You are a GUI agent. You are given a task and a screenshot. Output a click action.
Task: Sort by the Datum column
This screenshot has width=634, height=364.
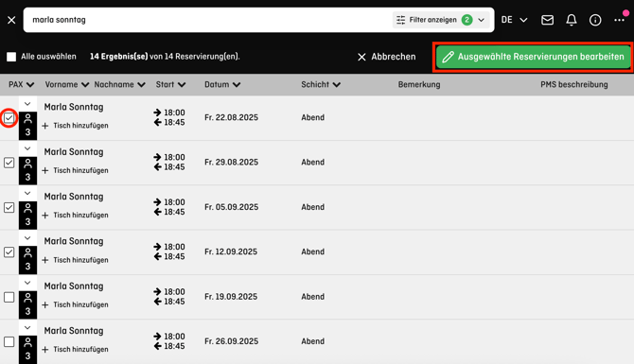coord(222,84)
